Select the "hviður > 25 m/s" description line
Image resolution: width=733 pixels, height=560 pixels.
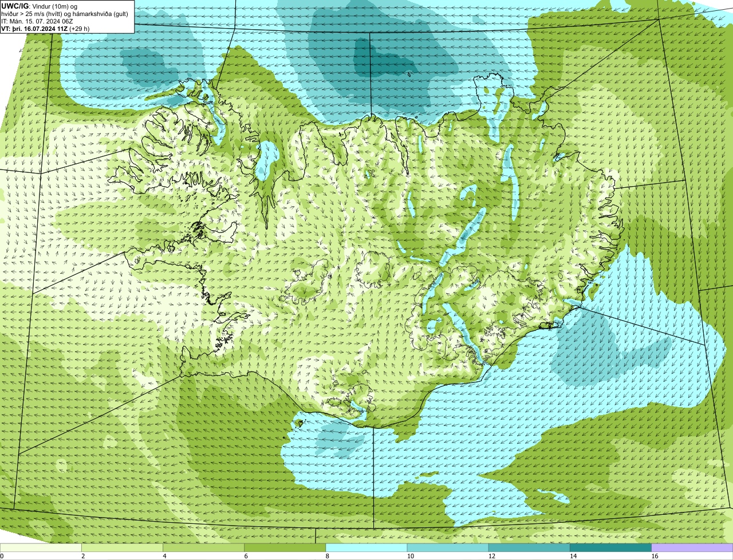click(65, 14)
